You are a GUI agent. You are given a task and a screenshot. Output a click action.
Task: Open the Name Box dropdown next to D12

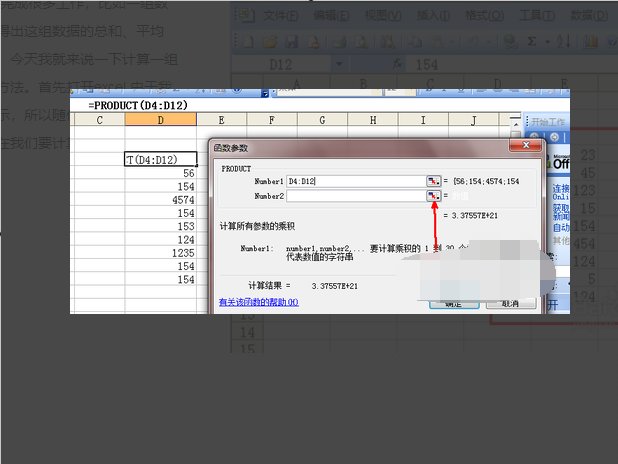339,64
